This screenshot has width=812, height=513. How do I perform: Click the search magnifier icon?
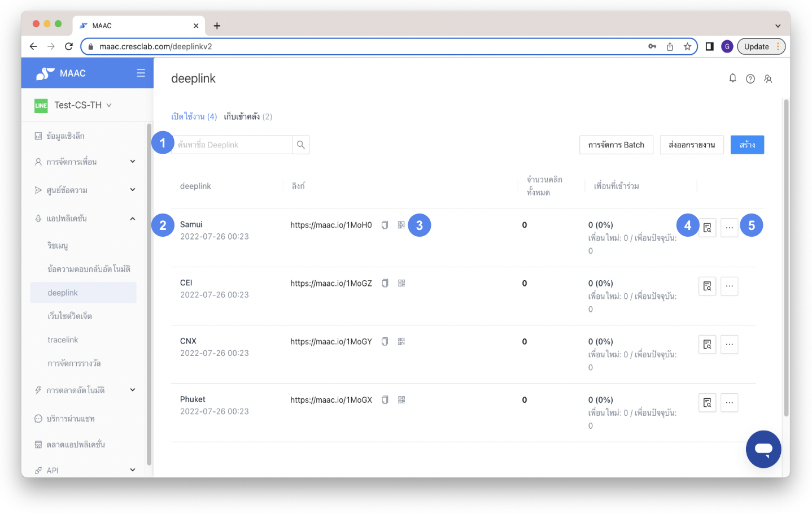301,145
